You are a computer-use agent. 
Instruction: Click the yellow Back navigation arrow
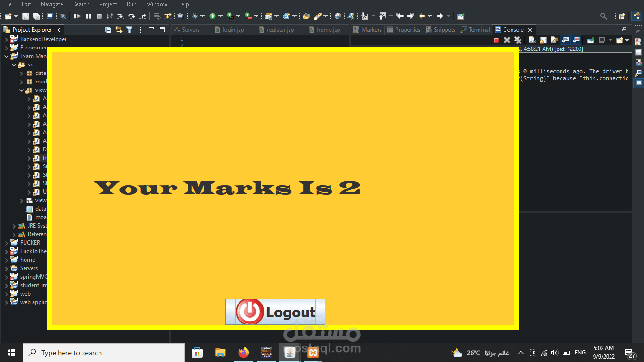(x=422, y=16)
